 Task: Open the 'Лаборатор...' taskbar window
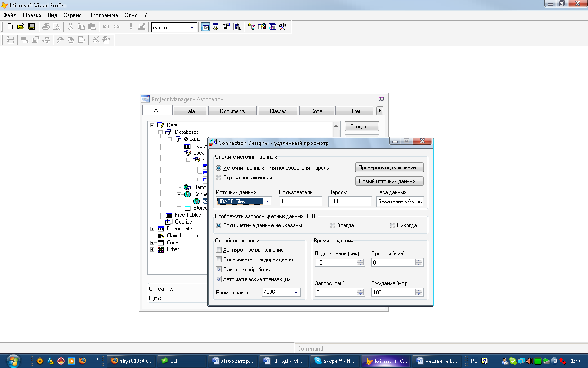click(x=233, y=361)
